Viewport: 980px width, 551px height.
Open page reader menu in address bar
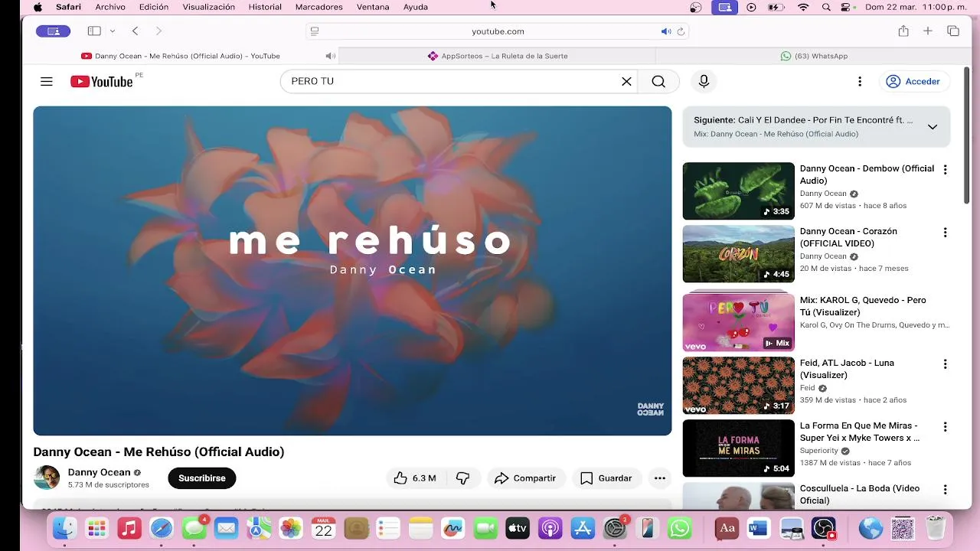[314, 31]
